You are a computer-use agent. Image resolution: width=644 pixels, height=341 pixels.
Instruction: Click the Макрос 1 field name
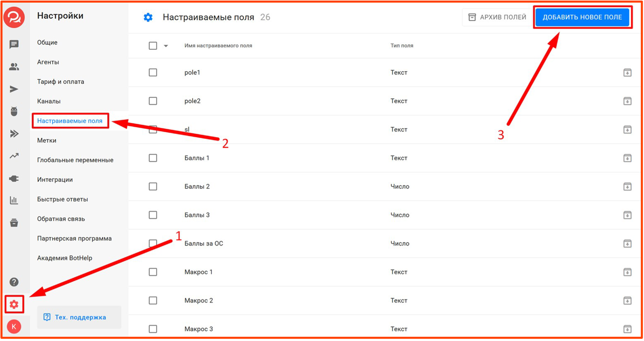coord(199,272)
